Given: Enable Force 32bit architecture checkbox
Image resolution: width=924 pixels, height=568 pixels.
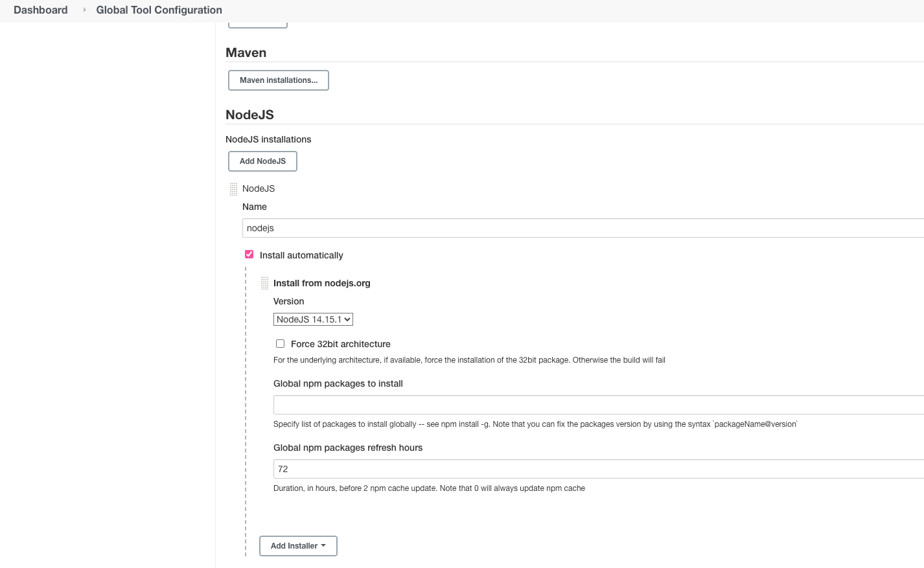Looking at the screenshot, I should pyautogui.click(x=281, y=344).
